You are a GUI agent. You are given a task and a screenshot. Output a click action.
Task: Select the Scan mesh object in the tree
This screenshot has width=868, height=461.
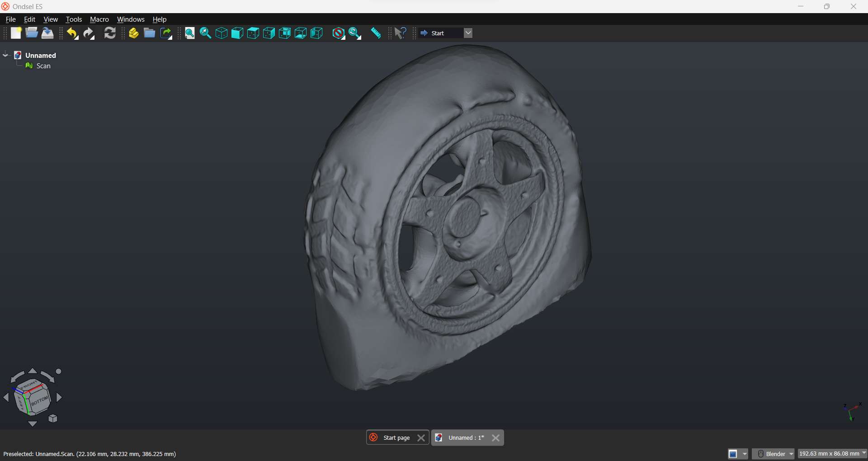pos(43,66)
